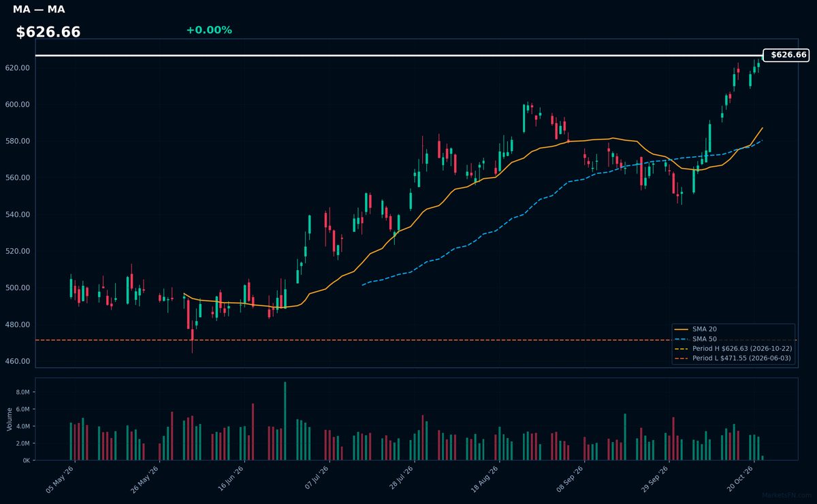Click the 2.0M volume axis label
The image size is (817, 504).
coord(22,443)
